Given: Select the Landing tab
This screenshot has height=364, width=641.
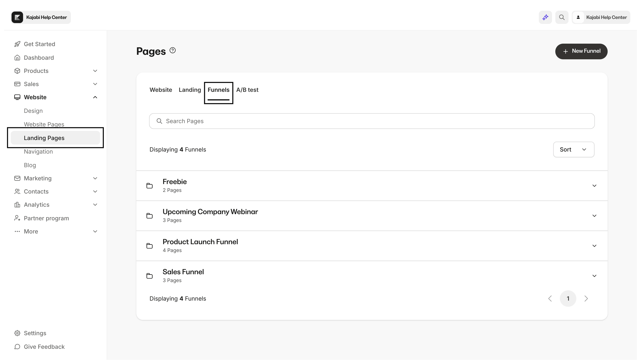Looking at the screenshot, I should tap(189, 90).
